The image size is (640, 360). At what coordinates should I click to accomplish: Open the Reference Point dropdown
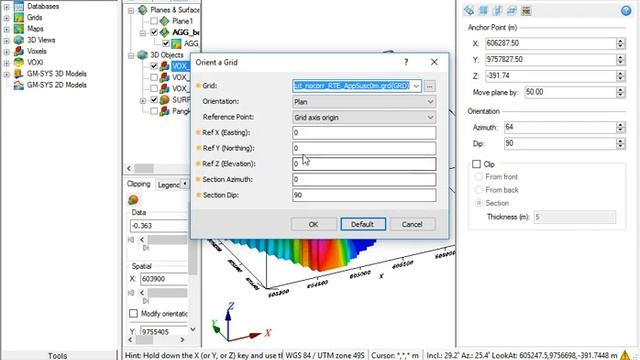[364, 118]
